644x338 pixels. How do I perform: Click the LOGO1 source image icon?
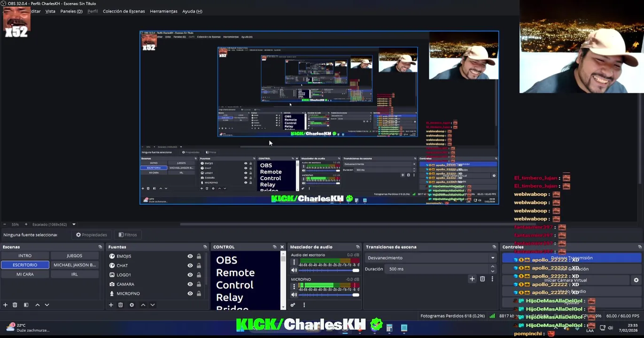(112, 275)
